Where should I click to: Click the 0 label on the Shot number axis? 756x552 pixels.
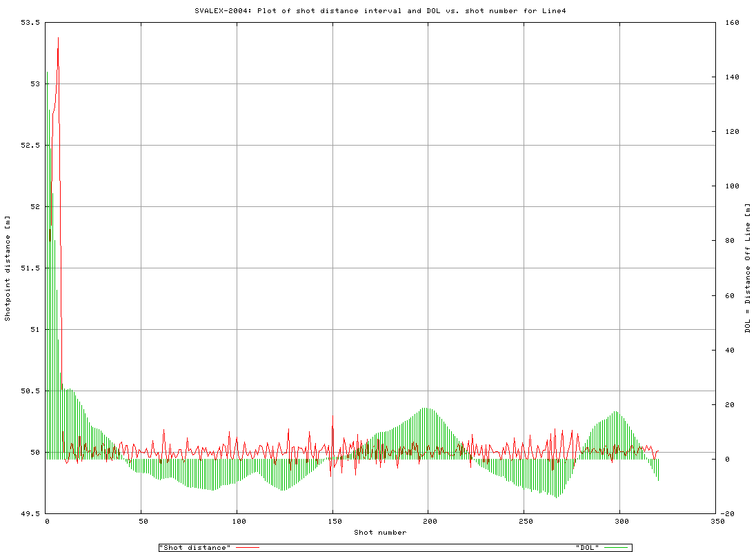point(46,520)
